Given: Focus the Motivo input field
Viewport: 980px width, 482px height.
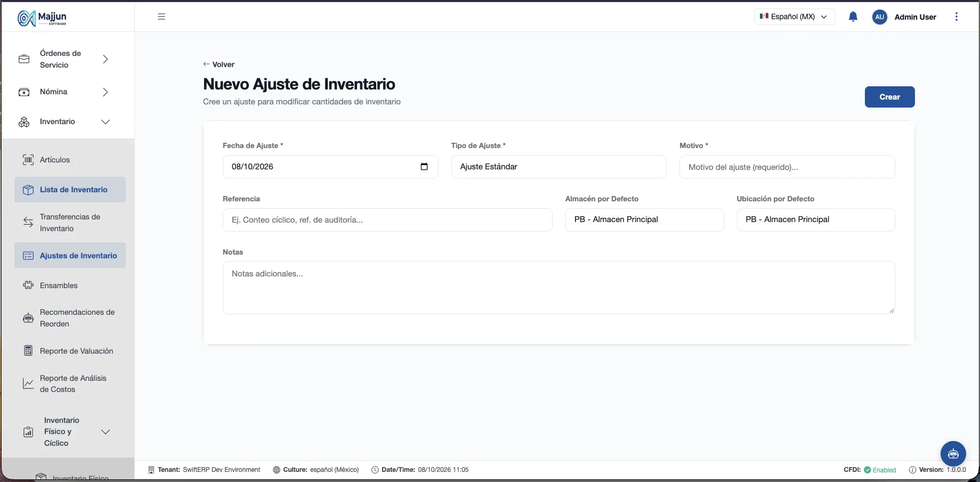Looking at the screenshot, I should pyautogui.click(x=787, y=167).
